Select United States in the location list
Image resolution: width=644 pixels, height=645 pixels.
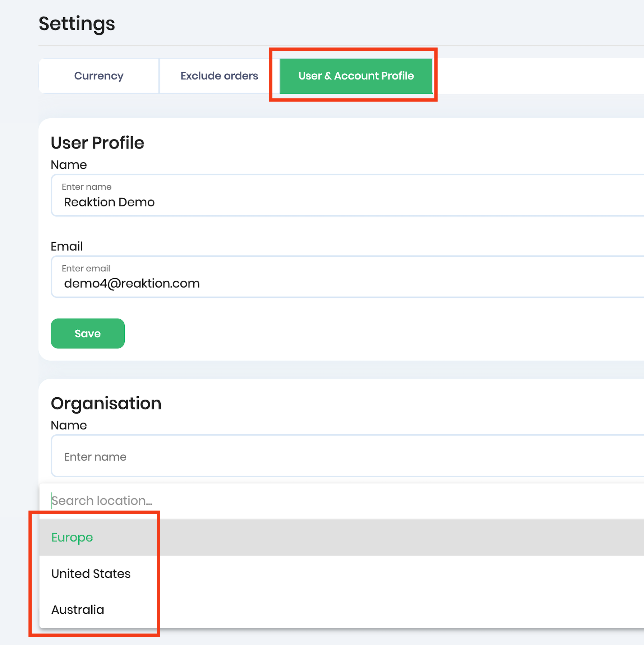(x=91, y=573)
